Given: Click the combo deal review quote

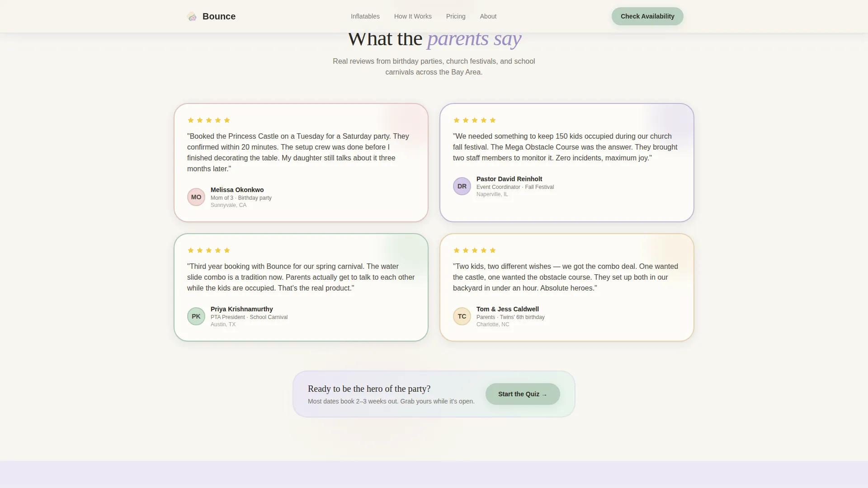Looking at the screenshot, I should pos(566,277).
